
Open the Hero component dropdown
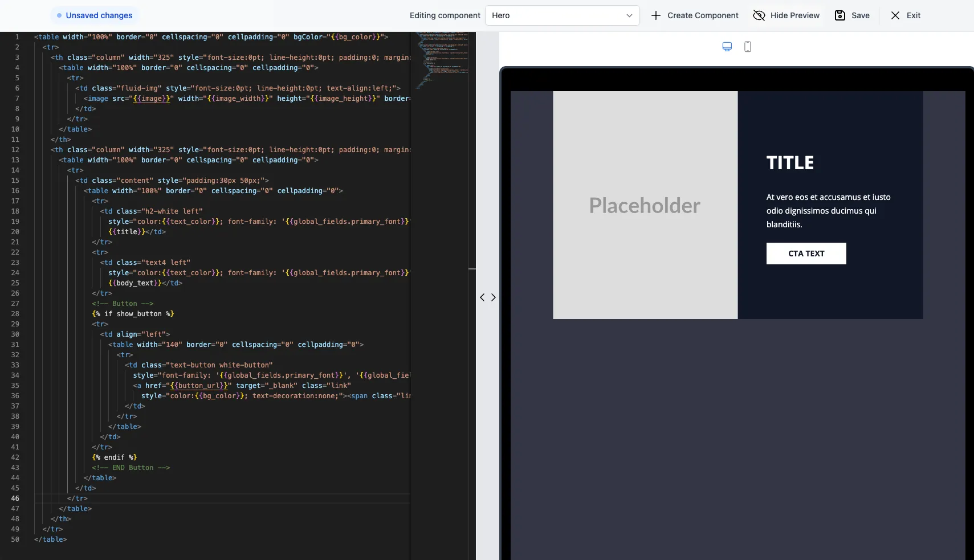coord(563,15)
